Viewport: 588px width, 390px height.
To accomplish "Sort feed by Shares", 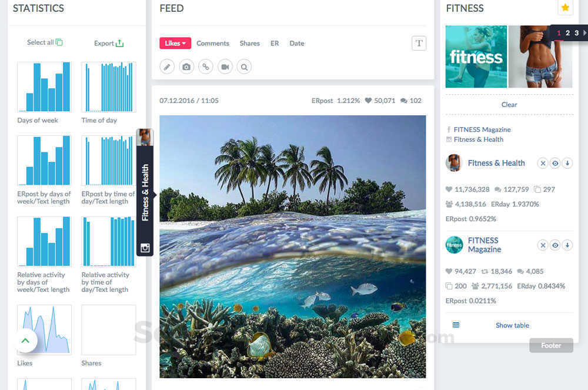I will coord(250,44).
